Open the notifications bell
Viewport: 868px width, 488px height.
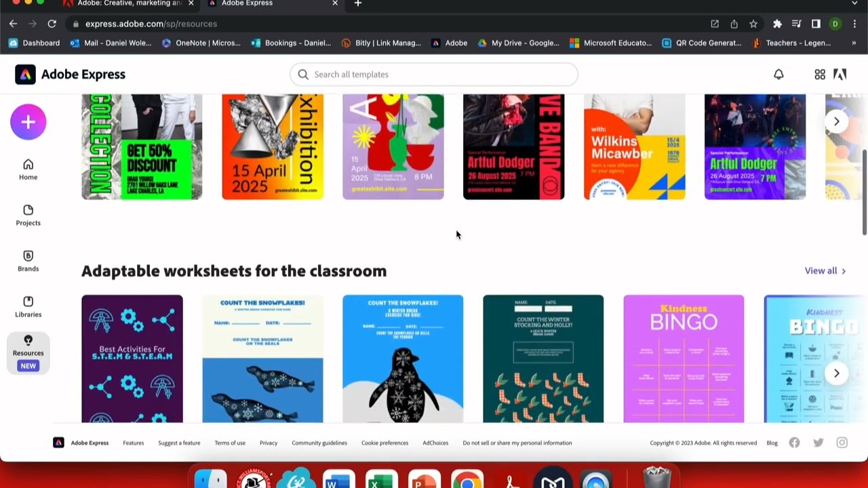pyautogui.click(x=778, y=75)
